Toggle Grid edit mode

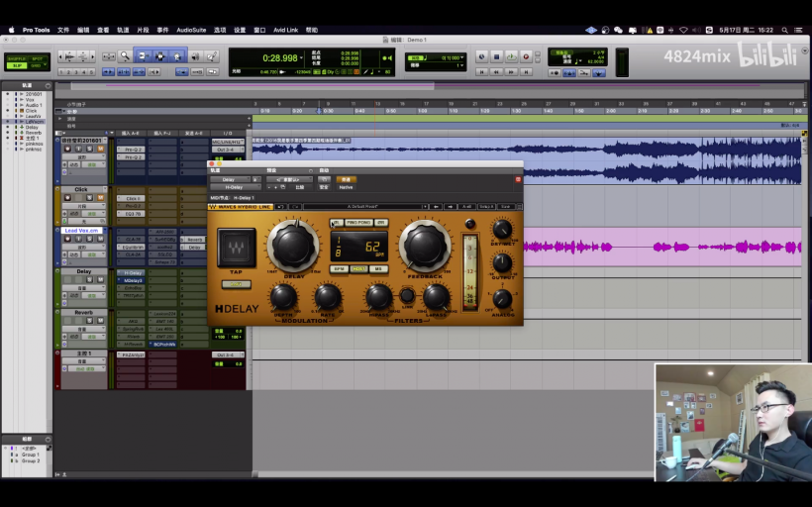tap(37, 65)
